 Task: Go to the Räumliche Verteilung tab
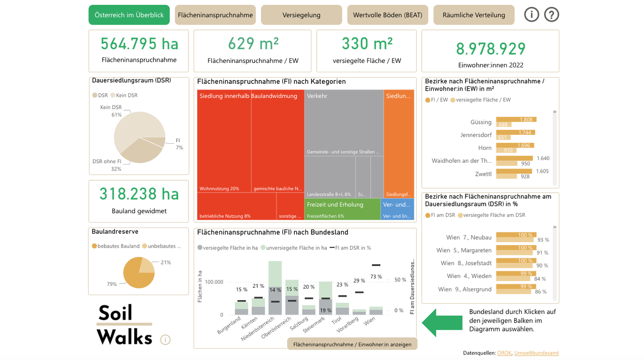pyautogui.click(x=474, y=15)
